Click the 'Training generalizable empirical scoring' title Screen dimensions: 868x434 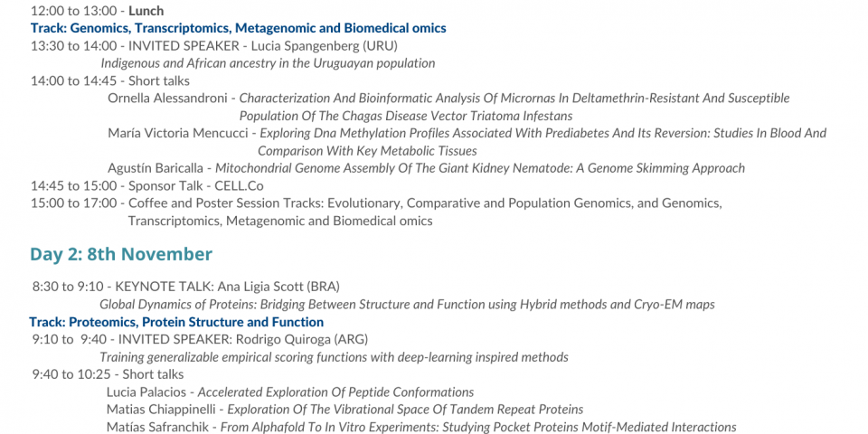334,357
